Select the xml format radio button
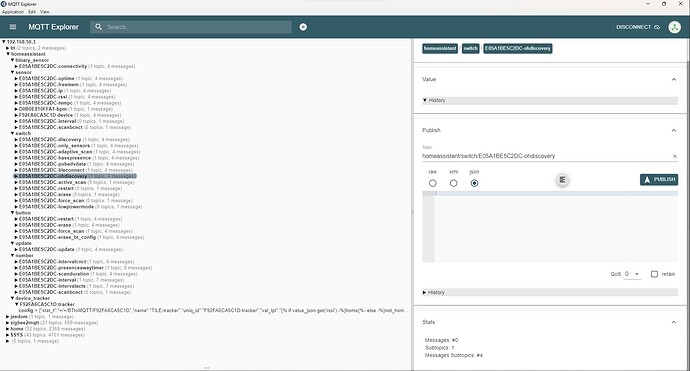Screen dimensions: 690x371 (453, 183)
